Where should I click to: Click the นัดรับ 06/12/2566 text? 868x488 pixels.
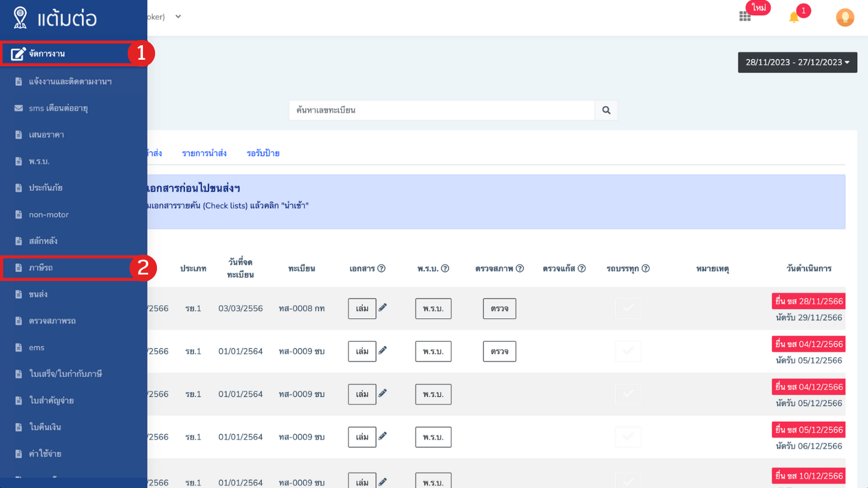pyautogui.click(x=809, y=446)
